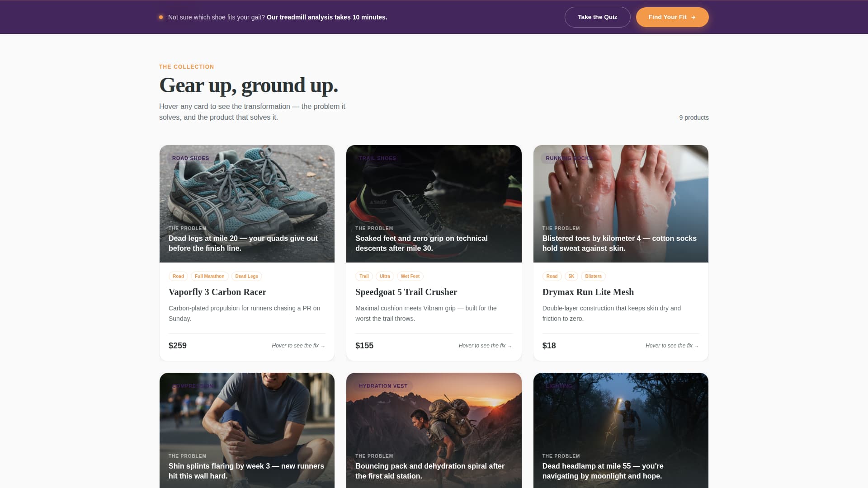Click the Blisters tag

593,276
